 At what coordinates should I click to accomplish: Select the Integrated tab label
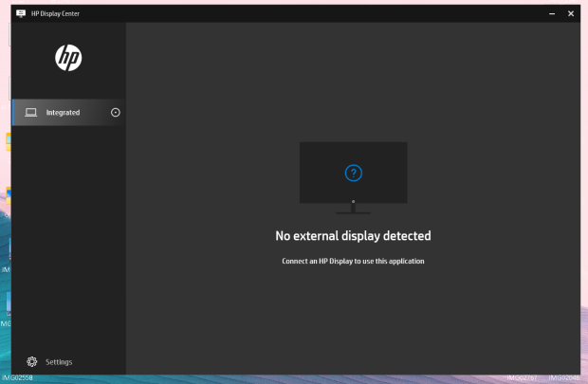[x=63, y=113]
